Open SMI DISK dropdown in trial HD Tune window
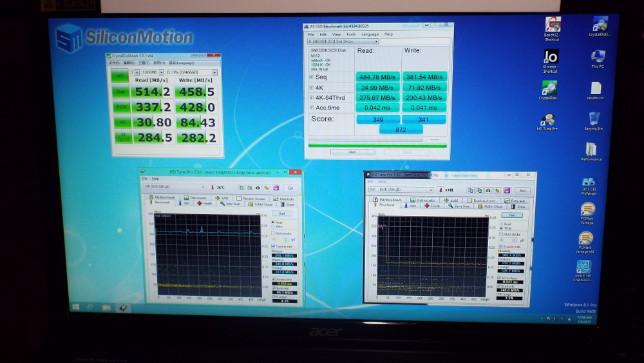 click(174, 187)
